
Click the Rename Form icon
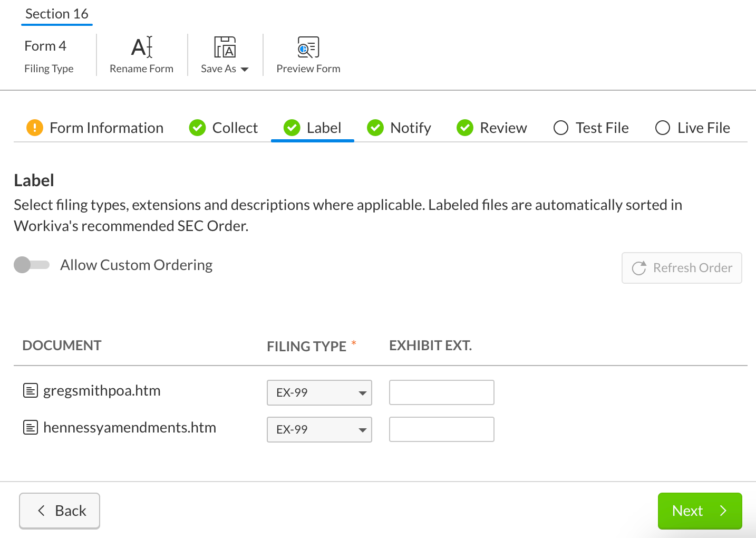click(x=142, y=47)
